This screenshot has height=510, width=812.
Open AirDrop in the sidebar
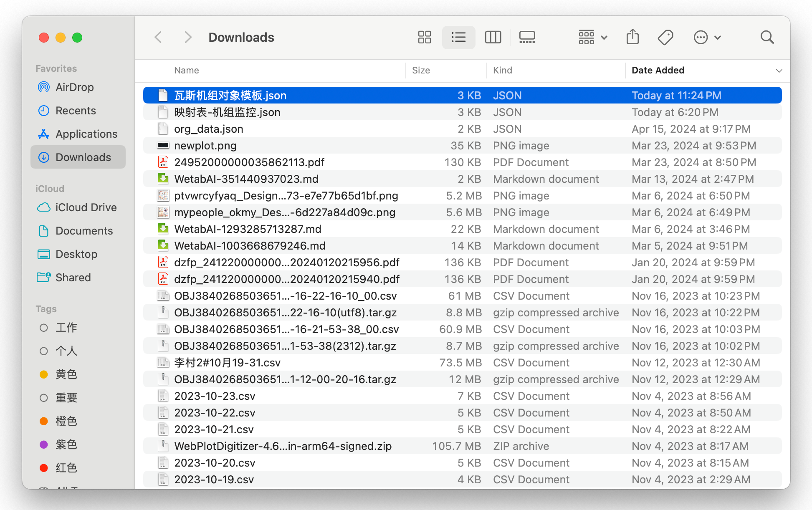[x=74, y=87]
